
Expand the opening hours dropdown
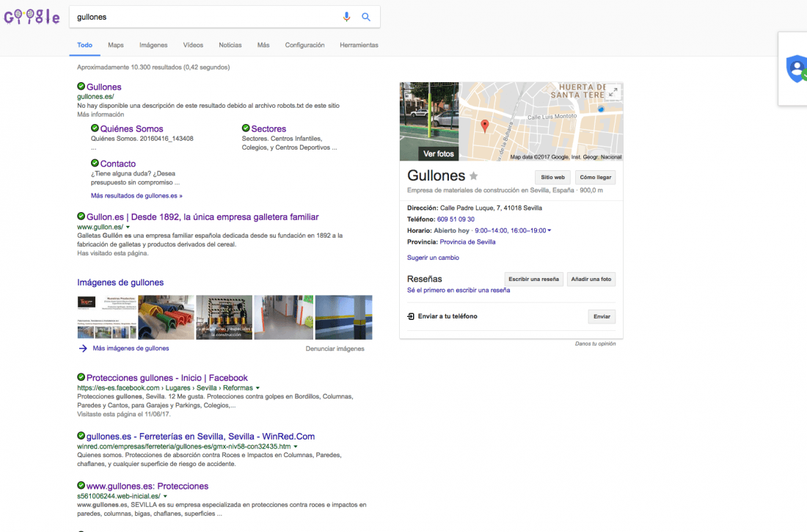pos(549,230)
